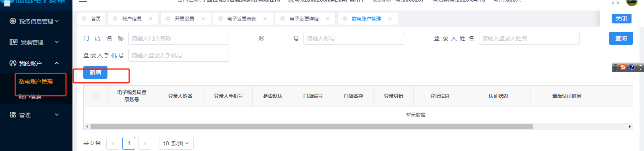Viewport: 644px width, 151px height.
Task: Click the fullscreen expand arrows icon
Action: tap(615, 2)
